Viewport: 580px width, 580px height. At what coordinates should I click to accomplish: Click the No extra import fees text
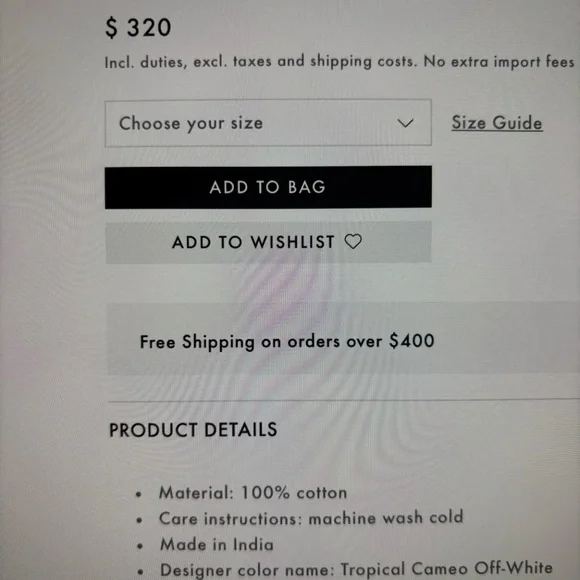click(499, 61)
